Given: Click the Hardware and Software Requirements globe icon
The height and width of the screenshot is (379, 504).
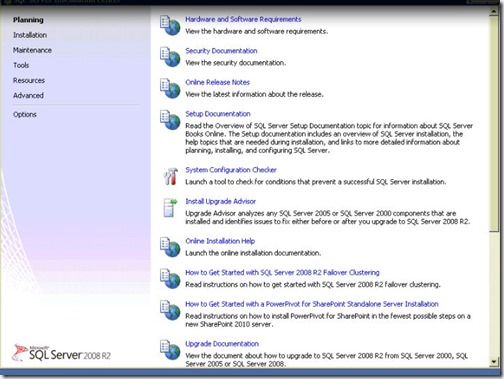Looking at the screenshot, I should tap(170, 25).
